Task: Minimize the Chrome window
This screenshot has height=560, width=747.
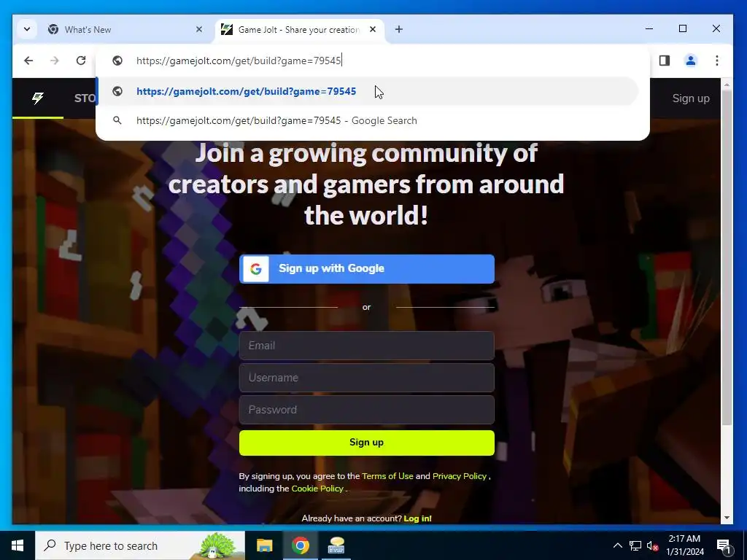Action: click(x=649, y=29)
